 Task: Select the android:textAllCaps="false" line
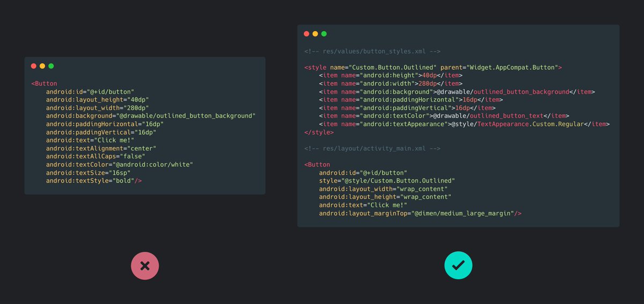pos(96,156)
